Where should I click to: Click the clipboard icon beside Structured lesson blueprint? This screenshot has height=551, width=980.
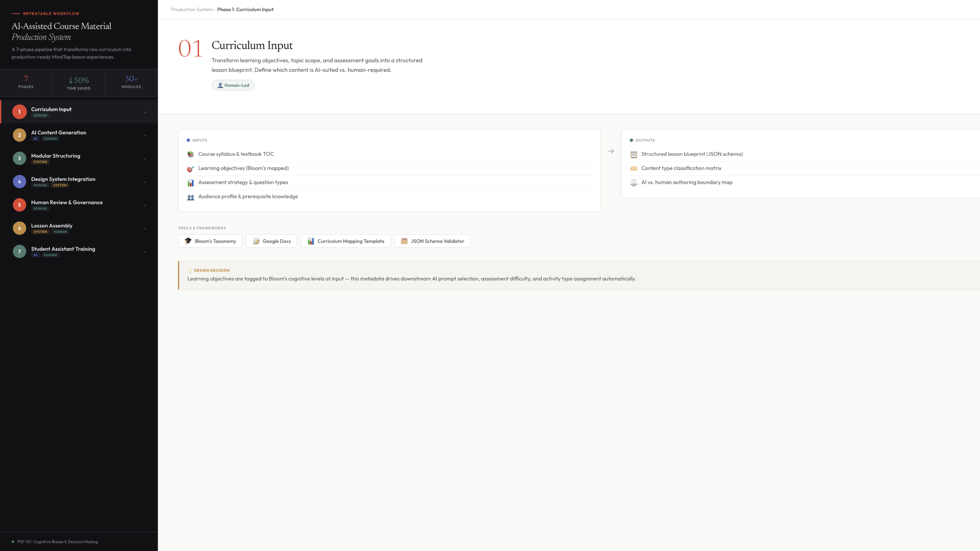click(x=634, y=154)
